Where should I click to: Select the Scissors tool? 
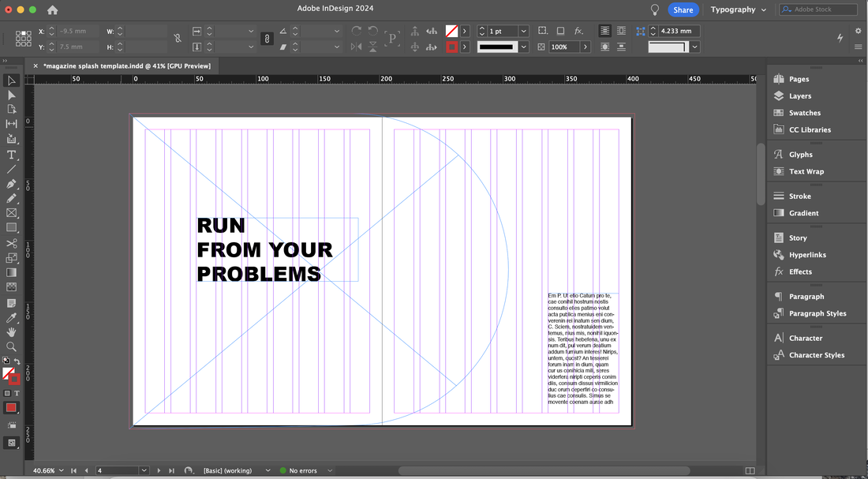[x=11, y=244]
